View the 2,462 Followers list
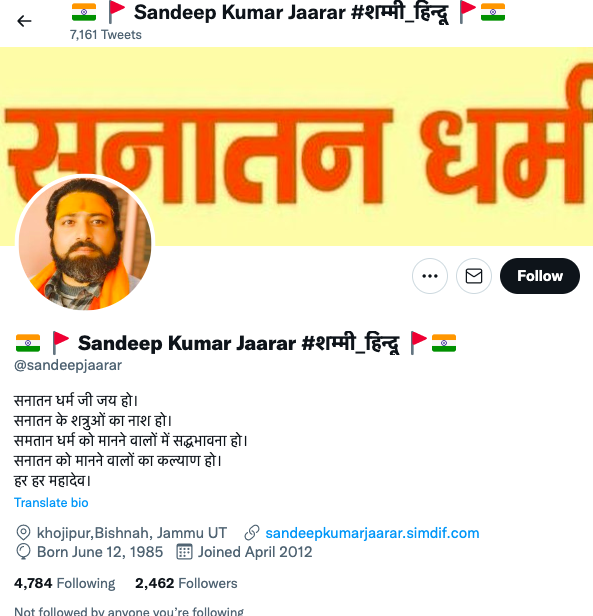 click(x=186, y=583)
